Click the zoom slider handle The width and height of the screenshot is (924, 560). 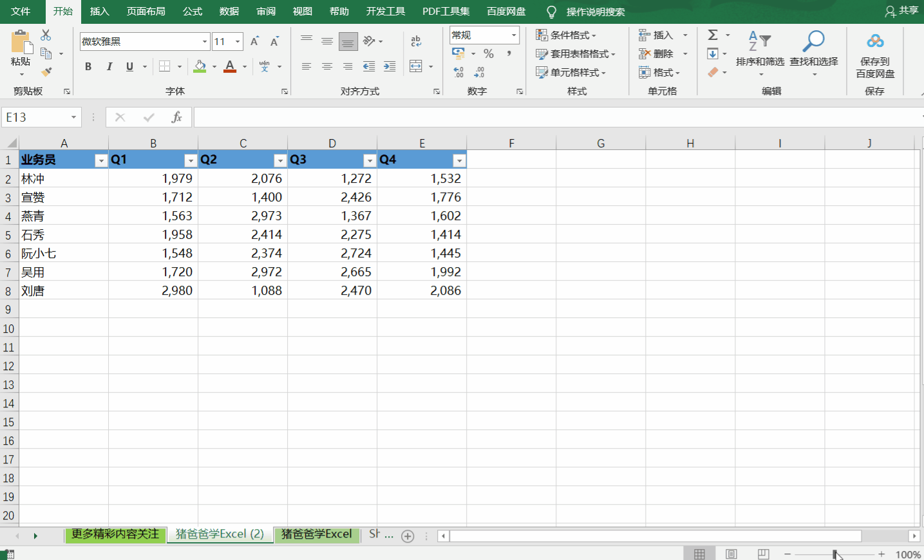point(834,554)
